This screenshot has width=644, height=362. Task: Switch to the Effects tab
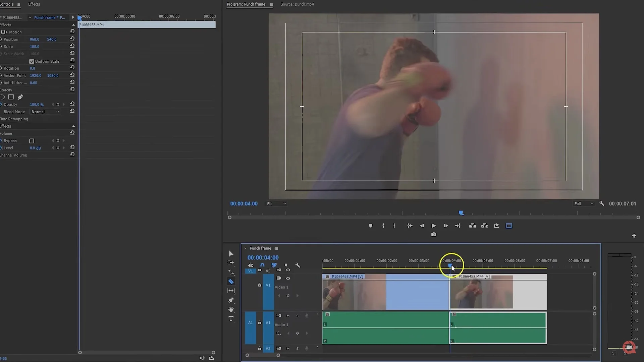[x=34, y=4]
